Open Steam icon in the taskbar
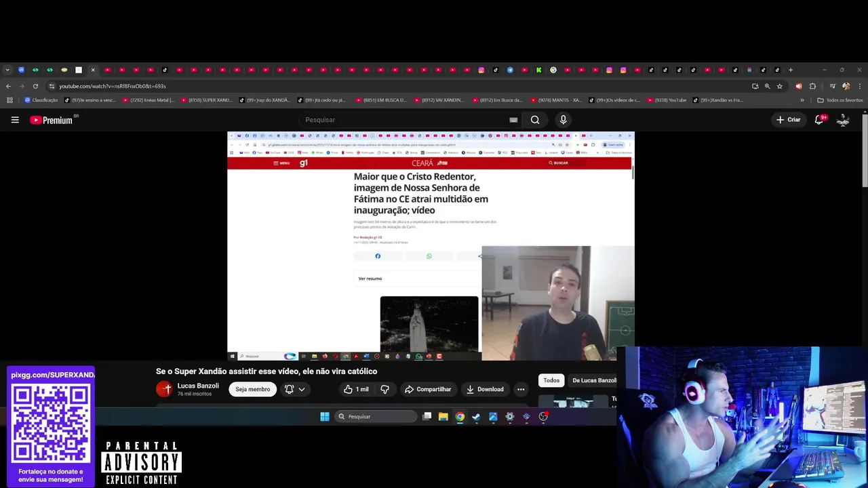The width and height of the screenshot is (868, 488). (476, 417)
